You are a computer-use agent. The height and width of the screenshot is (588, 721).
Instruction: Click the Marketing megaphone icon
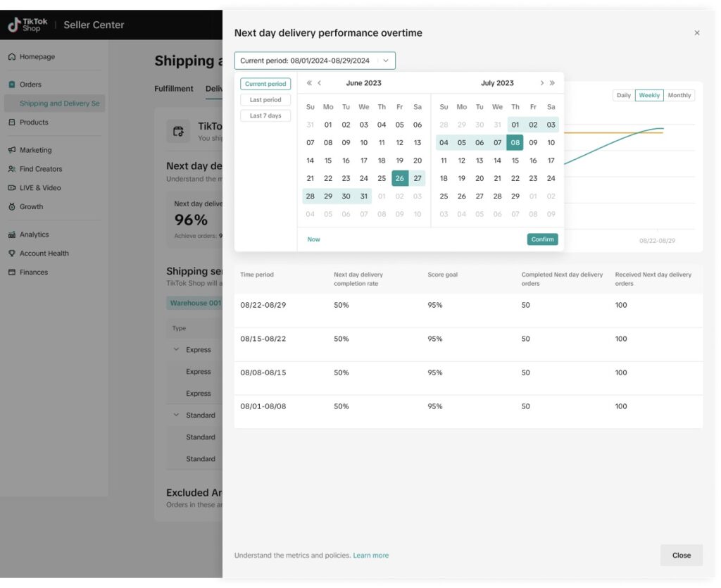click(x=12, y=150)
